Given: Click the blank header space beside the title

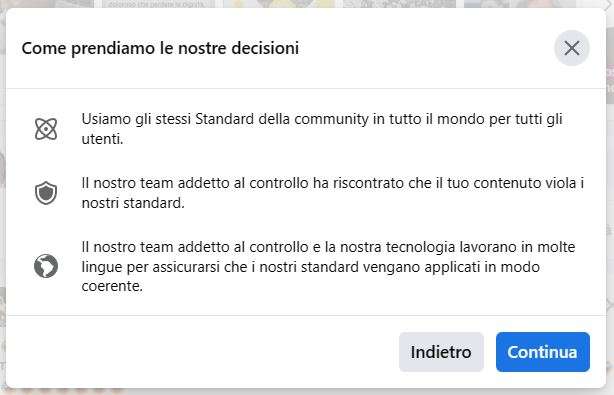Looking at the screenshot, I should (426, 48).
